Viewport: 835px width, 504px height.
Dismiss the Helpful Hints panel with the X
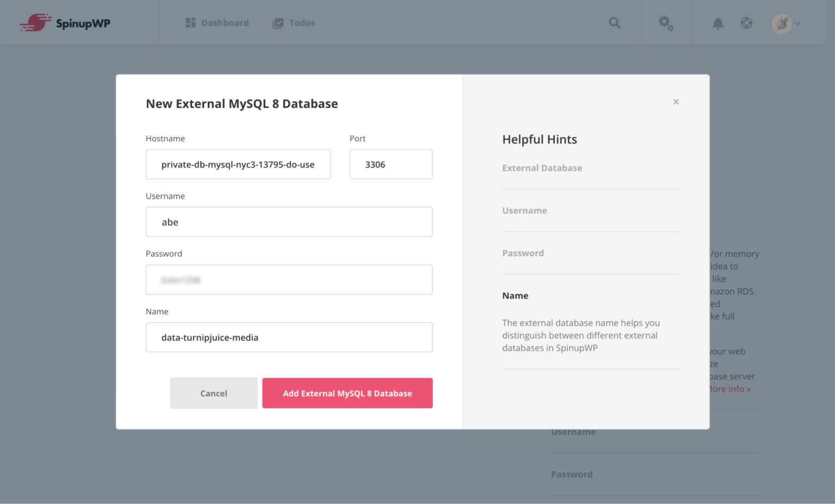676,102
